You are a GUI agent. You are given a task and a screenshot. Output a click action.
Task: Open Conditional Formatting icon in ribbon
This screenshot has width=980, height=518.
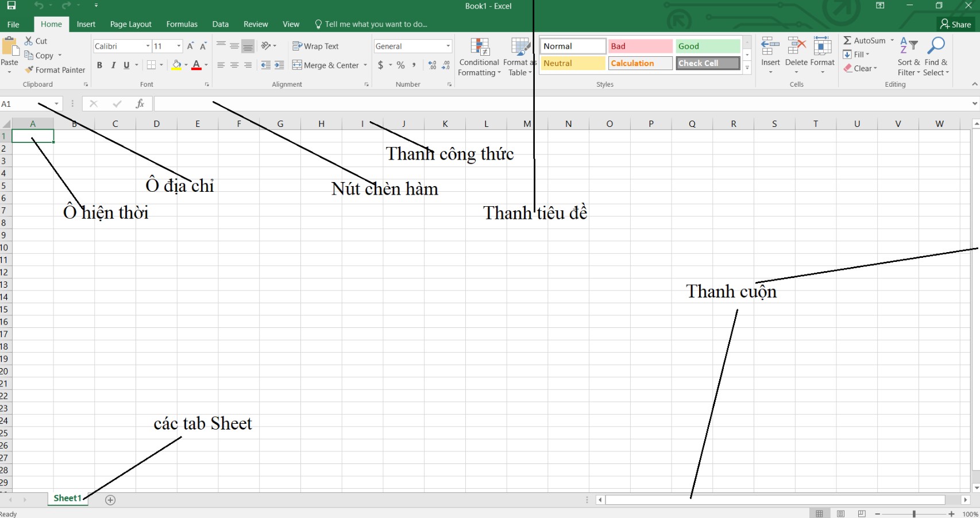pos(480,47)
